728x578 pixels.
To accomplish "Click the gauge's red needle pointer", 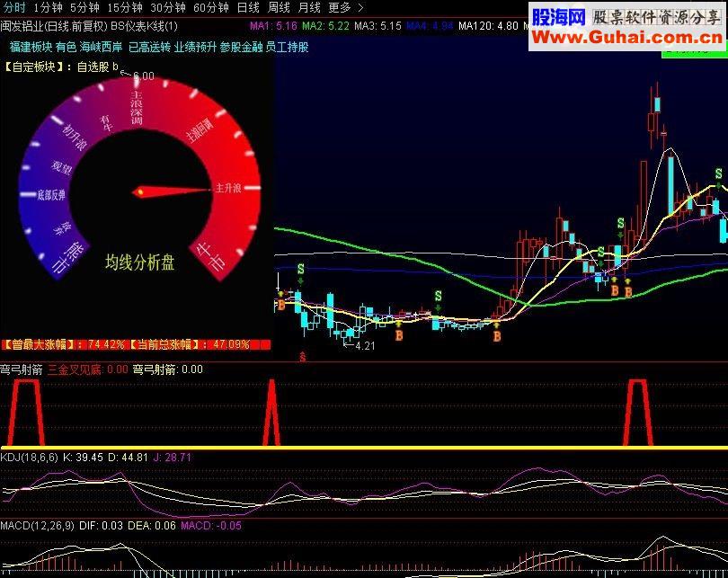I will tap(171, 191).
